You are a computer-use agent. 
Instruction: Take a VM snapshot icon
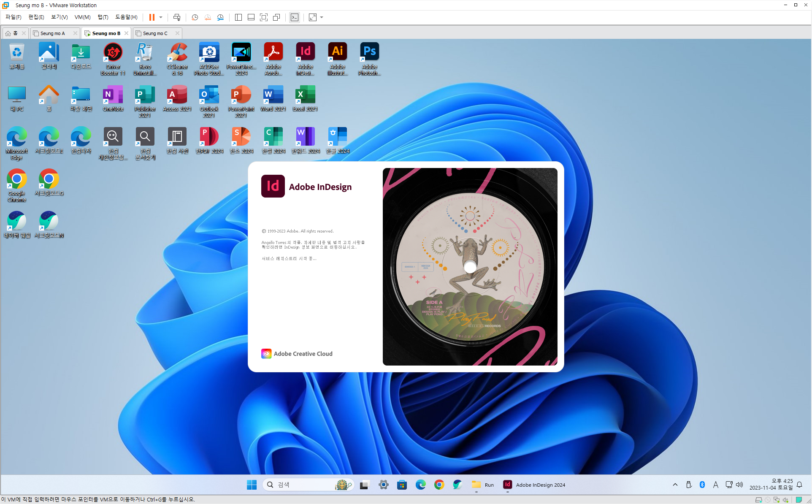click(195, 17)
